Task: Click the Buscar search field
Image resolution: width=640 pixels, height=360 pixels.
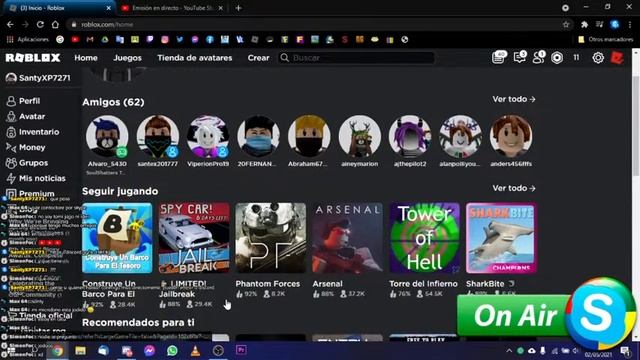Action: click(x=357, y=58)
